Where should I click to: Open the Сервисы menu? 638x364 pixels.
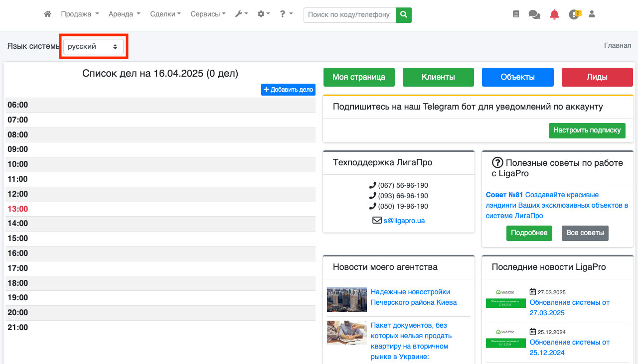(208, 14)
